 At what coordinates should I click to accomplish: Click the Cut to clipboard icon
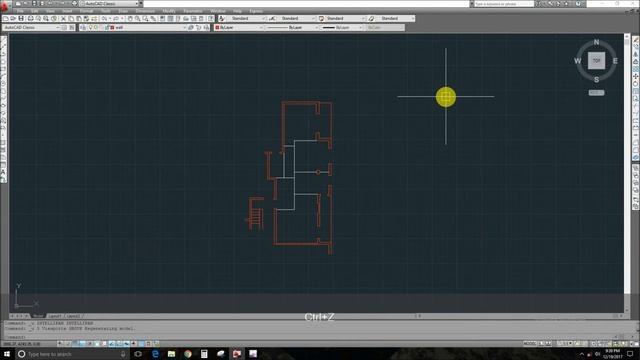(x=63, y=19)
